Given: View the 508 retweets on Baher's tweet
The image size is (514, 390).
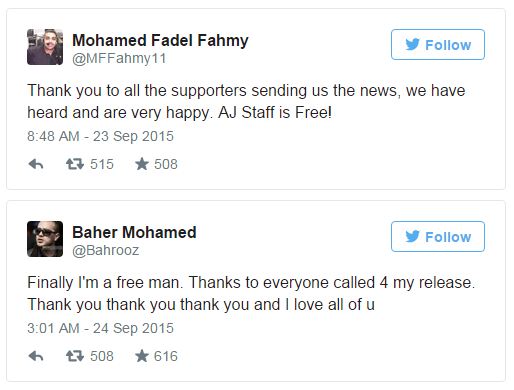Looking at the screenshot, I should [x=102, y=356].
